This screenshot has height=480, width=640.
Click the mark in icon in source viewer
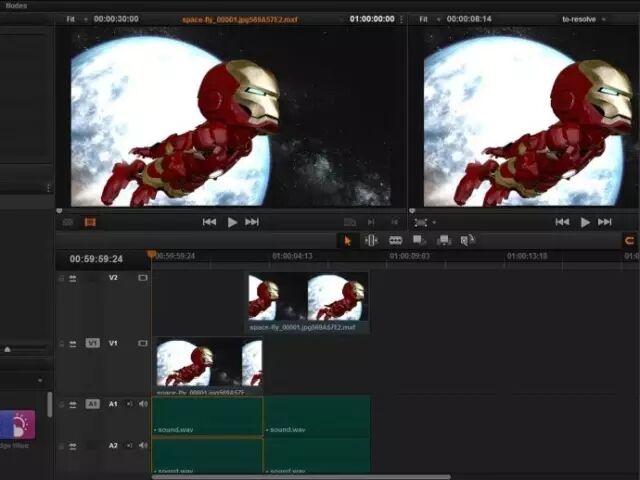click(371, 222)
